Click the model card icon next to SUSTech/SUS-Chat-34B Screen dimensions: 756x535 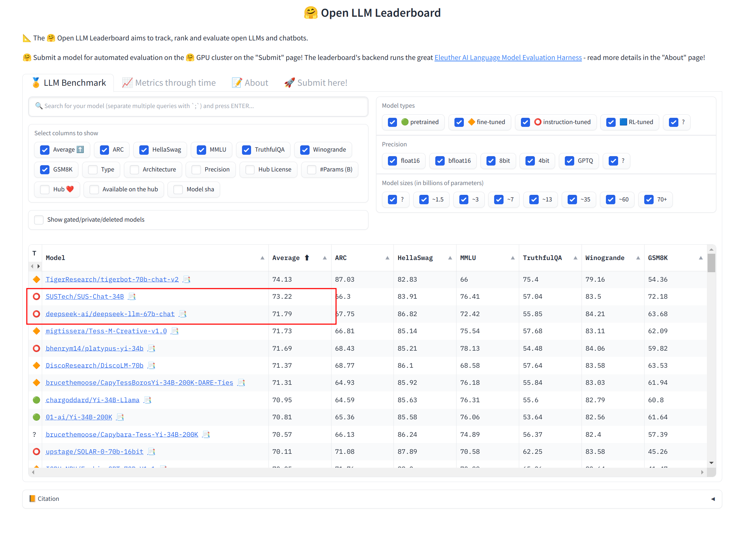pyautogui.click(x=132, y=297)
